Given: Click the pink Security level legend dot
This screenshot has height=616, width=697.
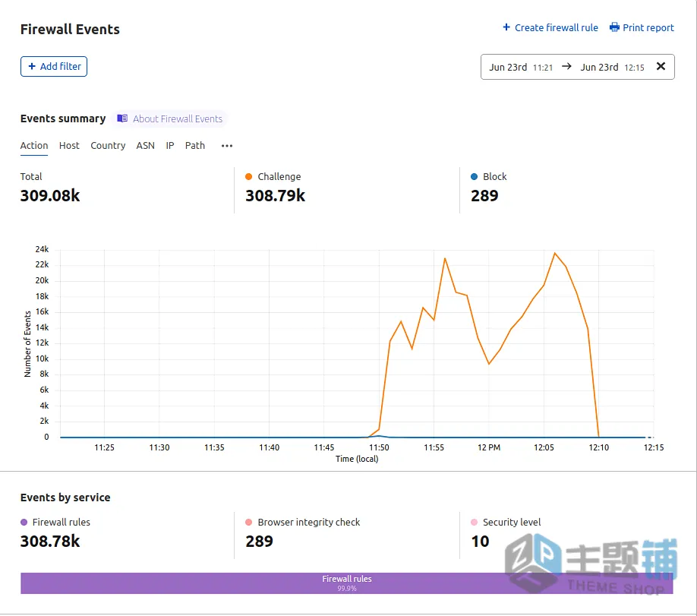Looking at the screenshot, I should (475, 522).
